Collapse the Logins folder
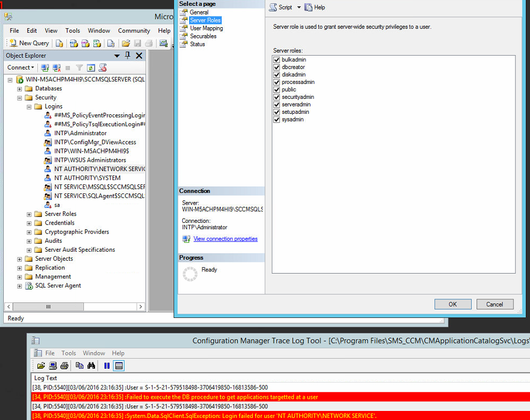This screenshot has width=530, height=420. pyautogui.click(x=29, y=107)
